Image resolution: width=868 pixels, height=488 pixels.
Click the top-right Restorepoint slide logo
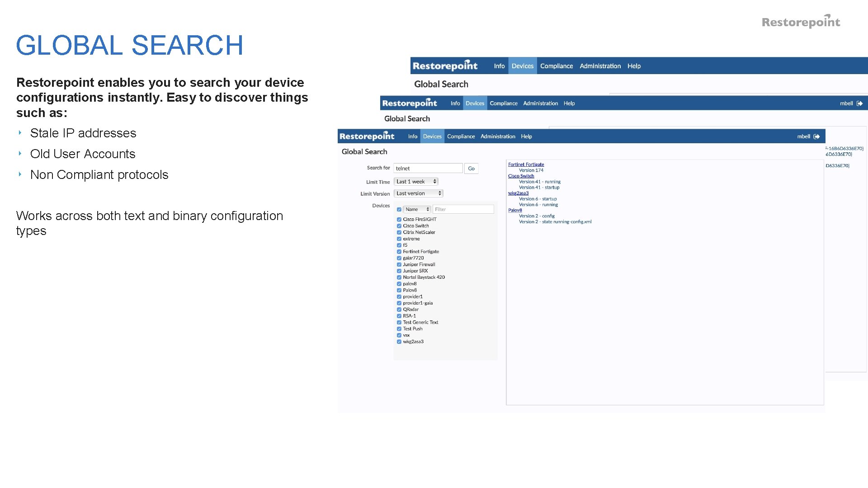click(801, 22)
